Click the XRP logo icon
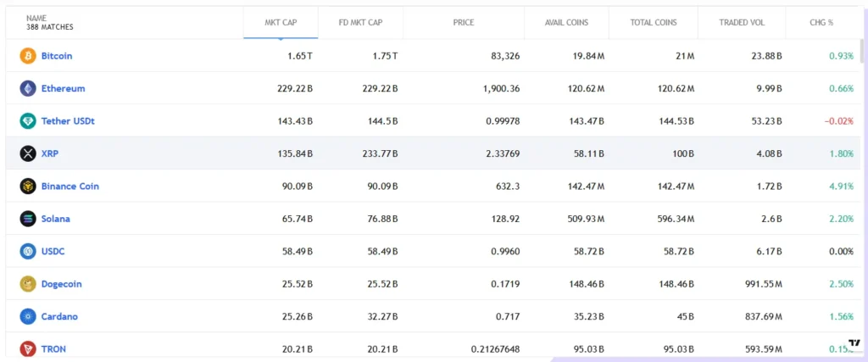The image size is (868, 362). tap(28, 153)
